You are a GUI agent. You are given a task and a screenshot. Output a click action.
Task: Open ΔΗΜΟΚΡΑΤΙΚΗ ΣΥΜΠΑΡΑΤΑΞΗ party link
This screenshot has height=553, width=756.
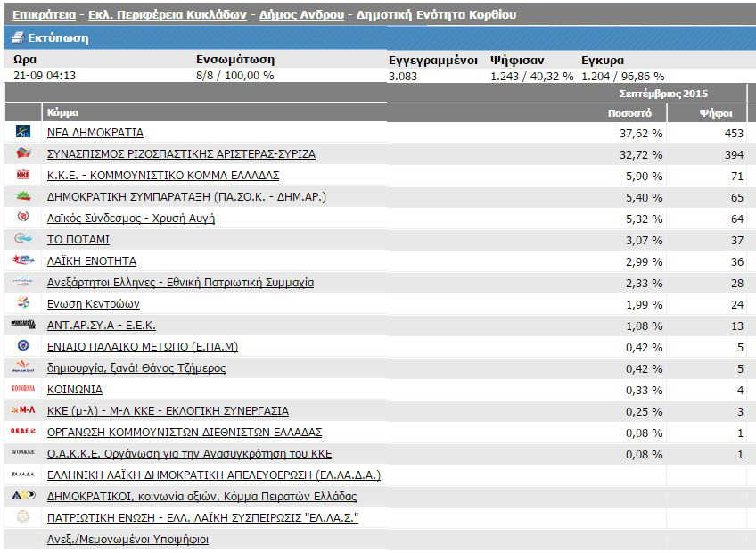186,196
